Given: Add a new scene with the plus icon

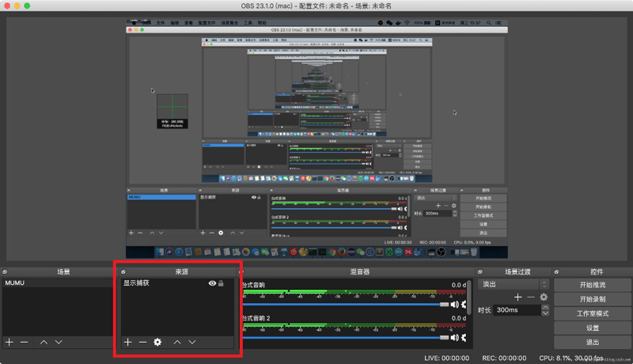Looking at the screenshot, I should pos(9,342).
